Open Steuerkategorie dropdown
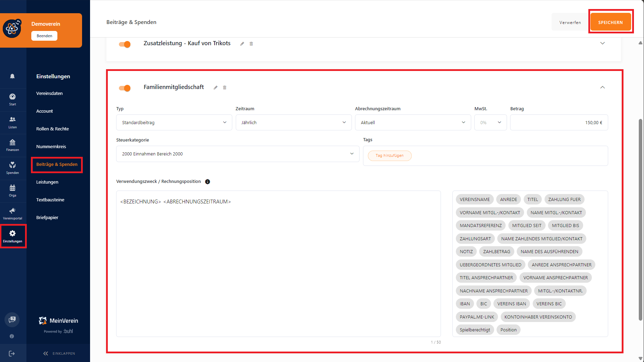This screenshot has height=362, width=644. pos(238,154)
